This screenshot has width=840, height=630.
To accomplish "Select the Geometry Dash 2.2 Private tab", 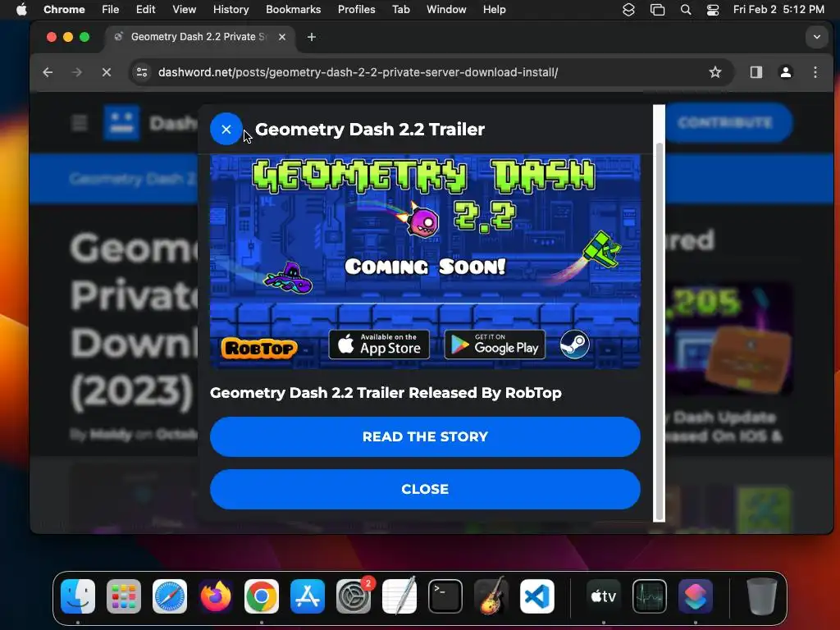I will 199,37.
